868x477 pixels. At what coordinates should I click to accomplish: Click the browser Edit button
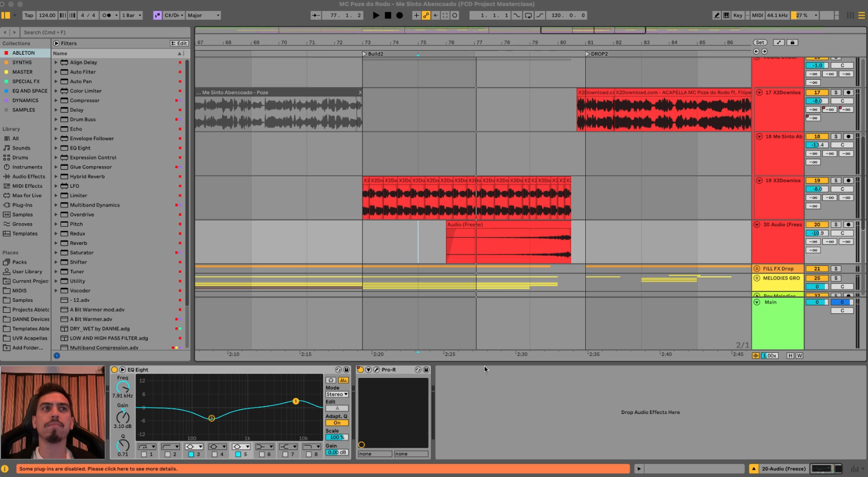[179, 43]
